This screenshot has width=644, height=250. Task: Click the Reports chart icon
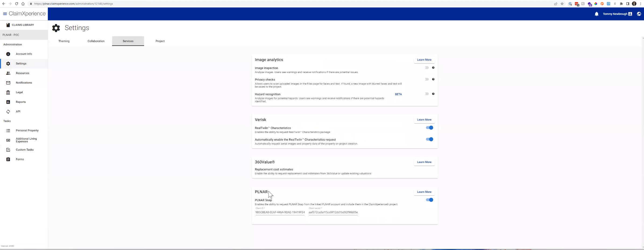[x=8, y=102]
